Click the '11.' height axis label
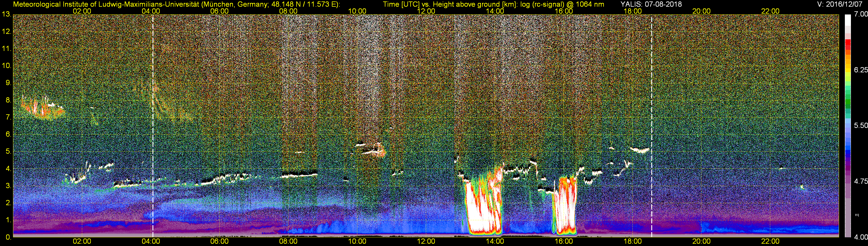 point(6,49)
